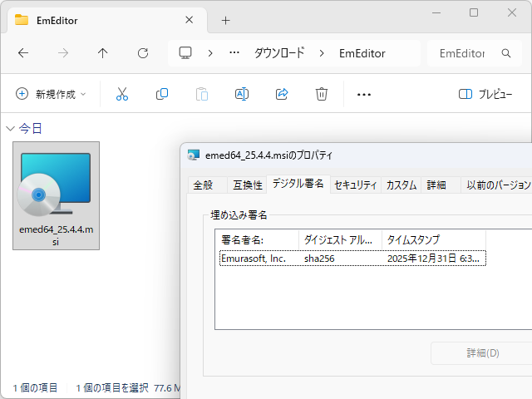Select the デジタル署名 tab
532x399 pixels.
click(x=298, y=184)
